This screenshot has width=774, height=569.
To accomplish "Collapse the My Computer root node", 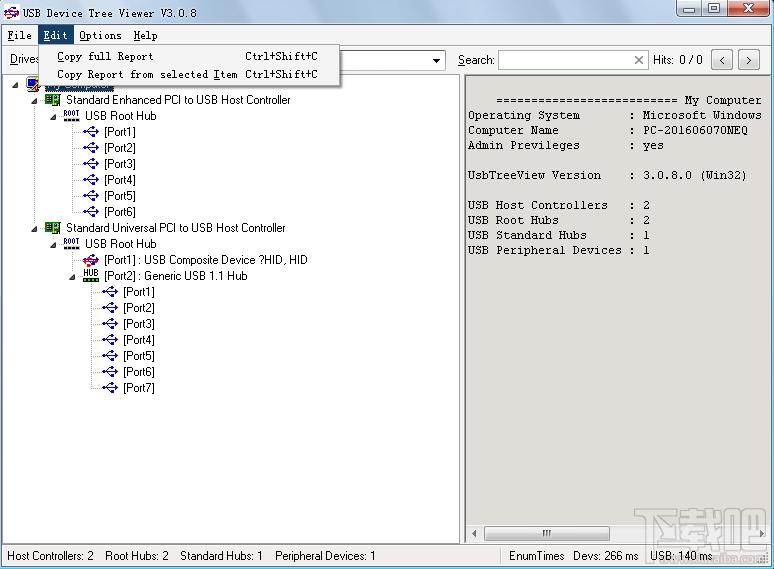I will 15,85.
